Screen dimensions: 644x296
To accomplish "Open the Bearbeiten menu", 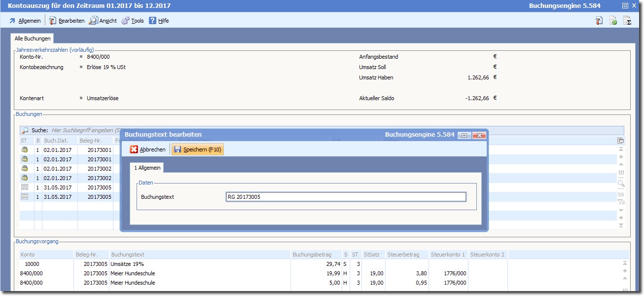I will [x=67, y=21].
